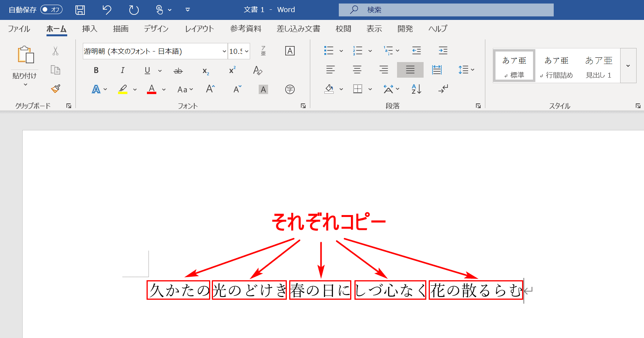Center align text
The width and height of the screenshot is (644, 338).
357,70
